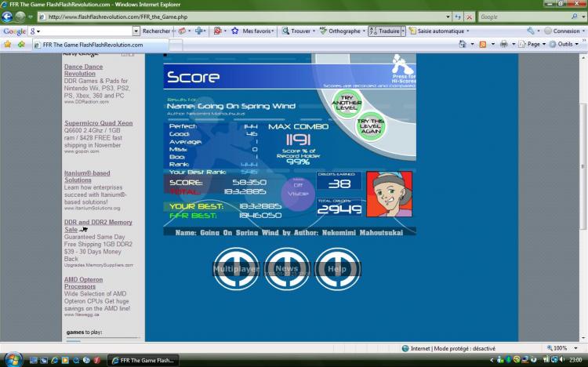Screen dimensions: 588x367
Task: Click the popup blocker icon in Google toolbar
Action: (x=217, y=31)
